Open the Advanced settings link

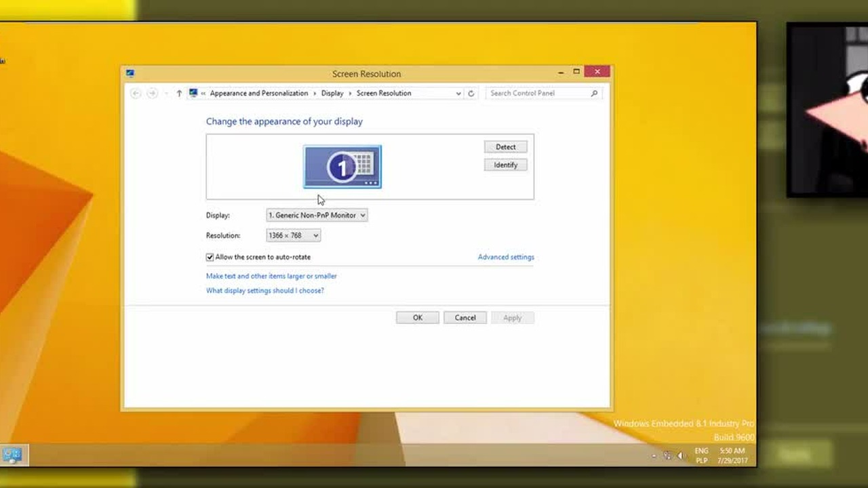[506, 258]
